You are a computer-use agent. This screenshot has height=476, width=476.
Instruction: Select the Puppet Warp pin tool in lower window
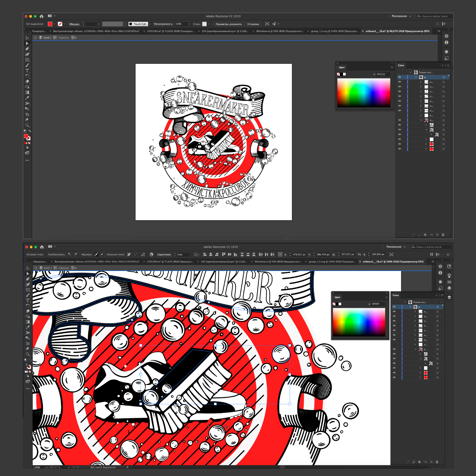click(28, 349)
